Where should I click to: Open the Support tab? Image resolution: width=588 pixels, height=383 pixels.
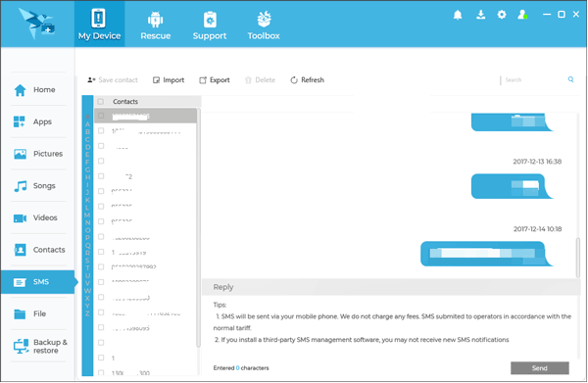(x=210, y=24)
